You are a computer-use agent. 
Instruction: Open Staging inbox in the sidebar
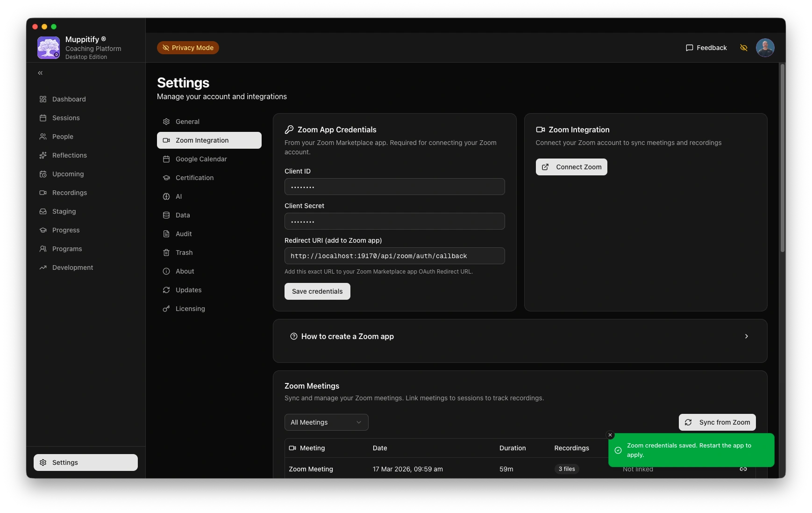(64, 211)
